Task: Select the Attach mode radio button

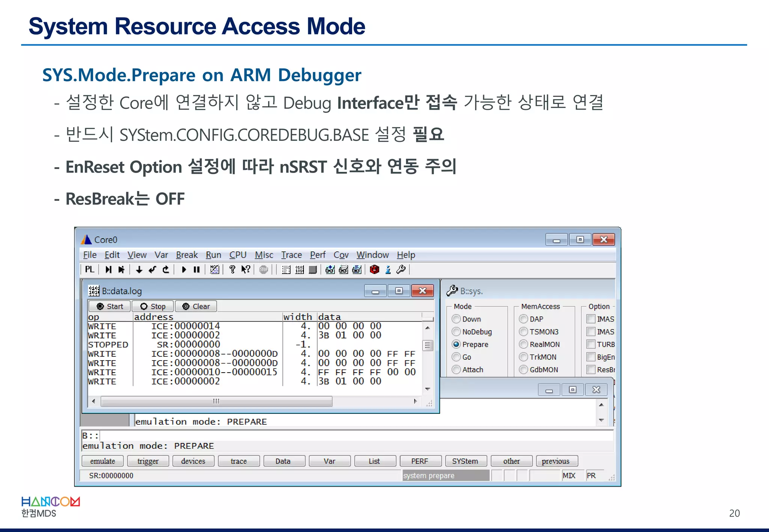Action: coord(456,370)
